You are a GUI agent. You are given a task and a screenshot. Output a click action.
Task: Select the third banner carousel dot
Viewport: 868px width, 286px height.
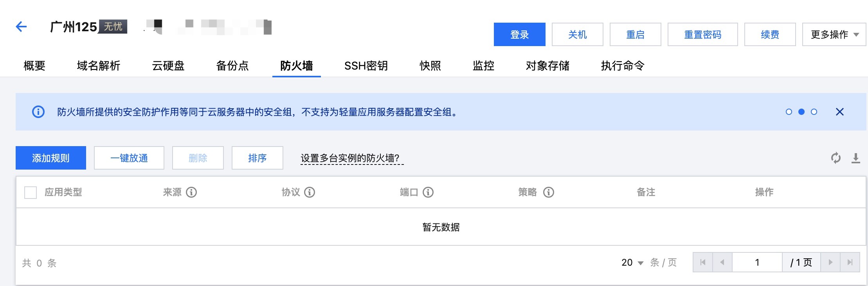tap(814, 112)
